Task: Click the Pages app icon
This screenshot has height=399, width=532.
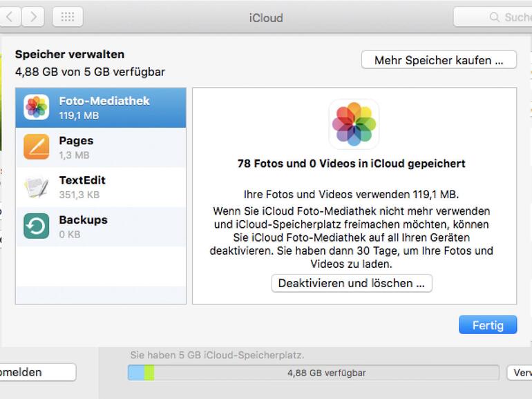Action: coord(37,147)
